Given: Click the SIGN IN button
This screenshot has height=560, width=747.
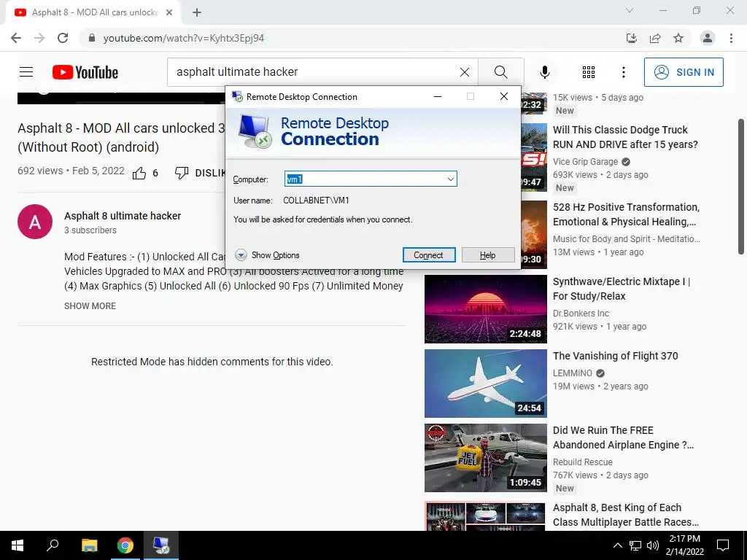Looking at the screenshot, I should (684, 72).
